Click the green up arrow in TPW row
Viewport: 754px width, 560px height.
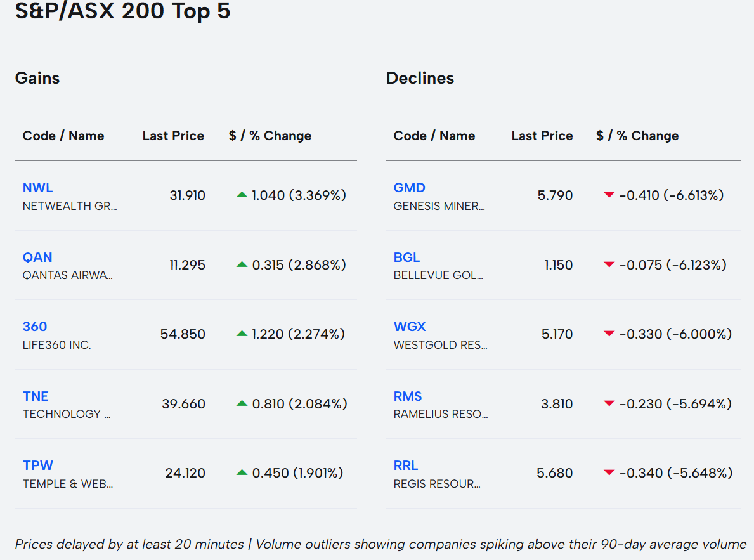pyautogui.click(x=242, y=472)
